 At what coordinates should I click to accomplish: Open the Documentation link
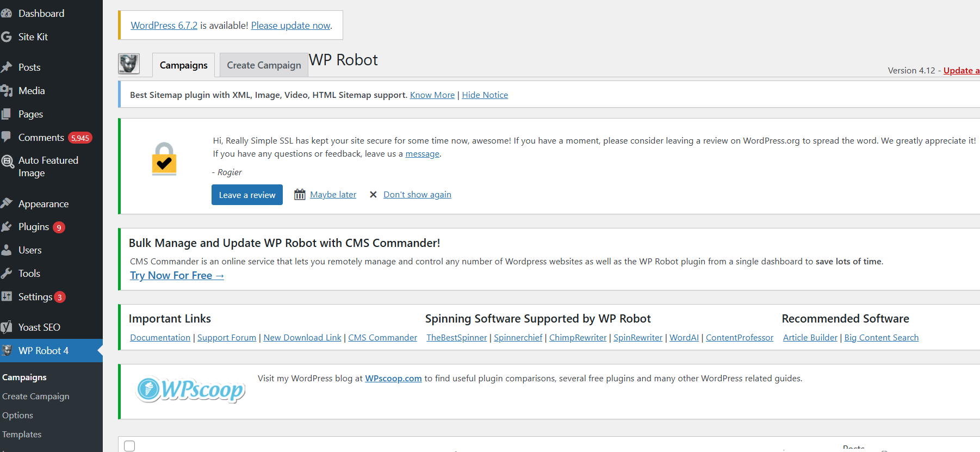point(160,338)
